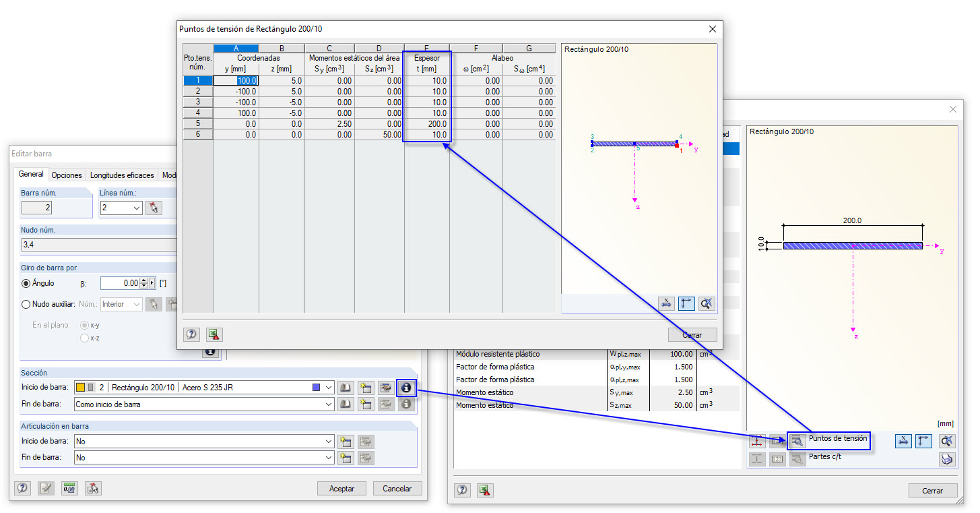Viewport: 980px width, 513px height.
Task: Switch to Longitudes eficaces tab
Action: pos(122,175)
